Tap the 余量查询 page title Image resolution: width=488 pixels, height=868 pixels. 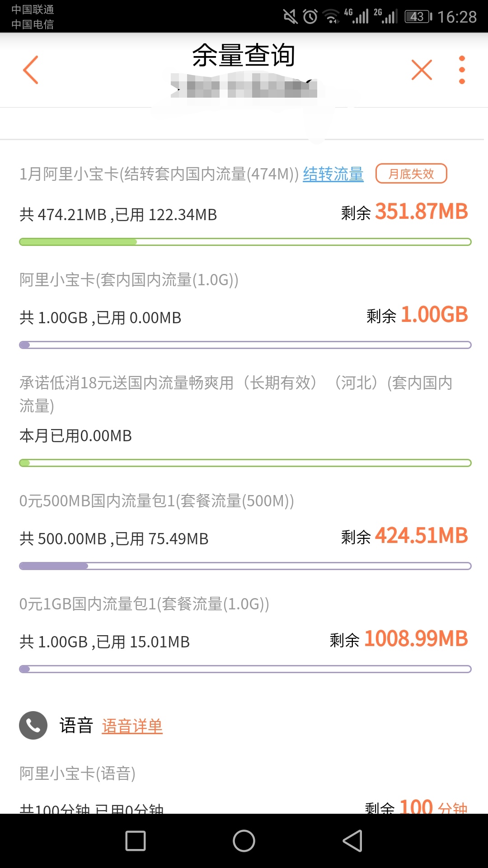tap(244, 55)
